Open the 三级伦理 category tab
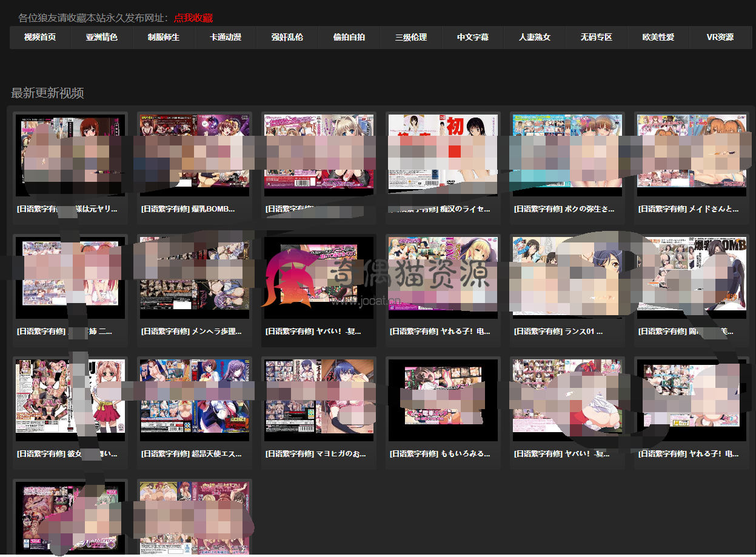The height and width of the screenshot is (557, 756). point(411,38)
